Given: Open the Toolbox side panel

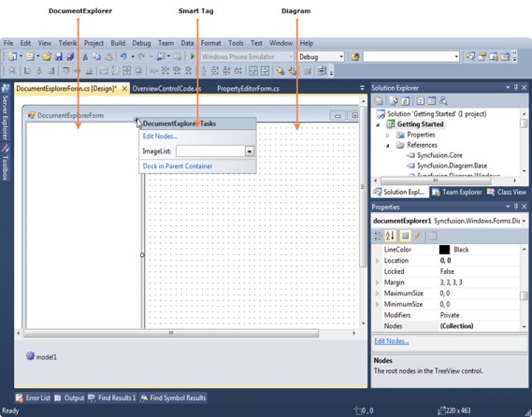Looking at the screenshot, I should [x=5, y=162].
